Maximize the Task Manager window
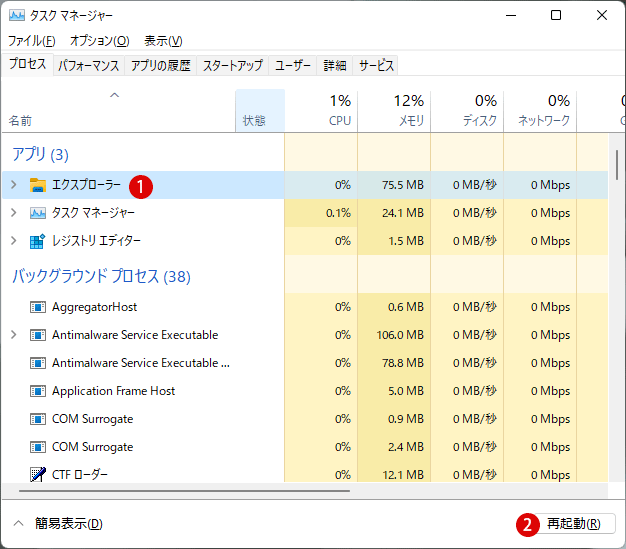The image size is (626, 549). (x=556, y=15)
